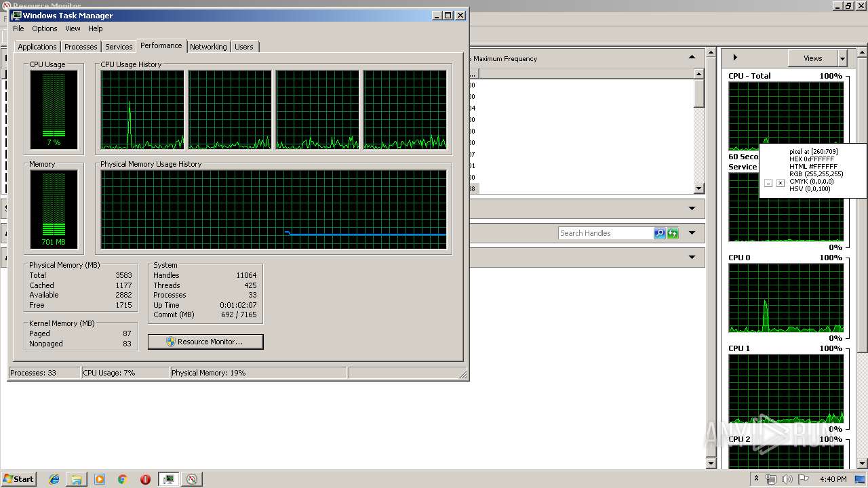The height and width of the screenshot is (488, 868).
Task: Open Resource Monitor from Task Manager
Action: coord(205,342)
